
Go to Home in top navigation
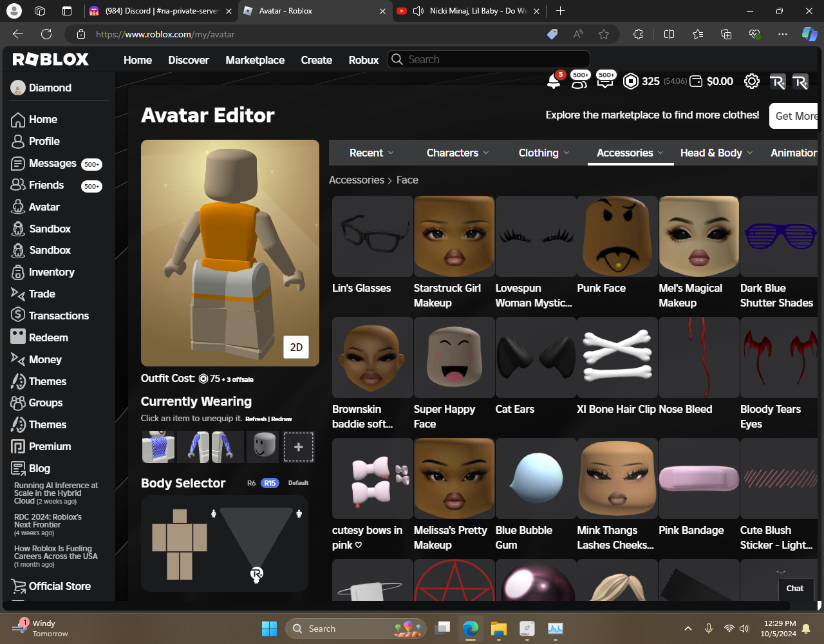(x=138, y=60)
